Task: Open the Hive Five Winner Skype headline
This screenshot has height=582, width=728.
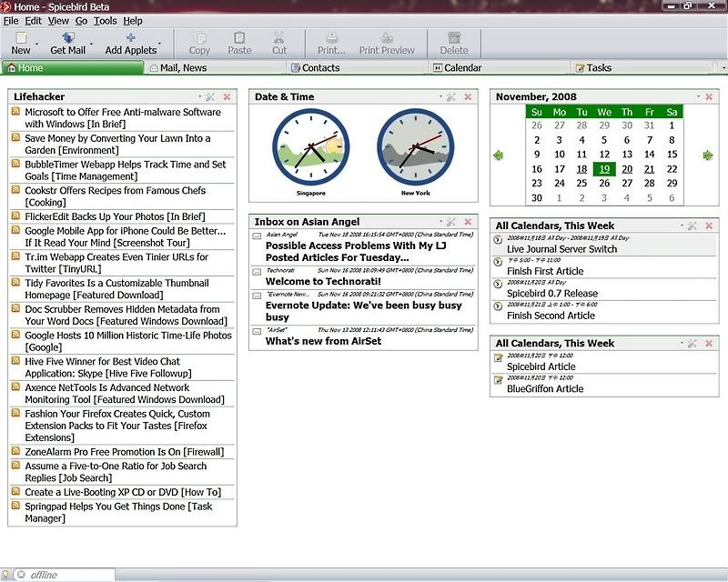Action: 108,367
